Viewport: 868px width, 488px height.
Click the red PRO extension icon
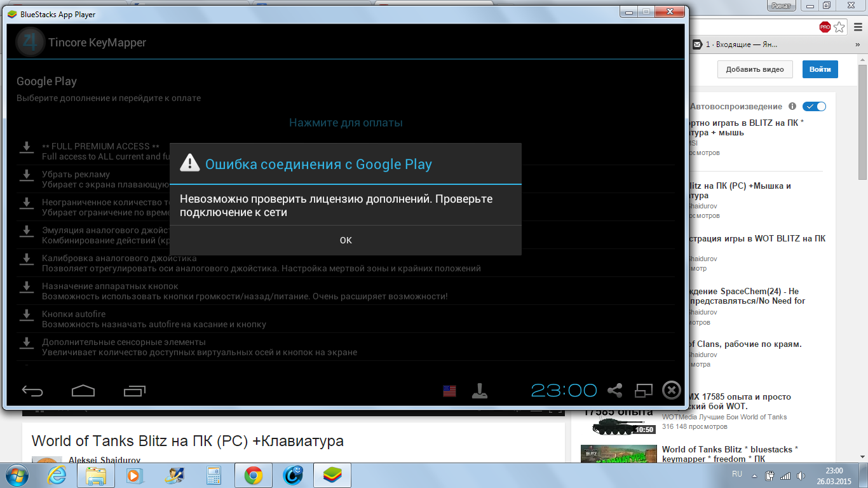pyautogui.click(x=825, y=27)
